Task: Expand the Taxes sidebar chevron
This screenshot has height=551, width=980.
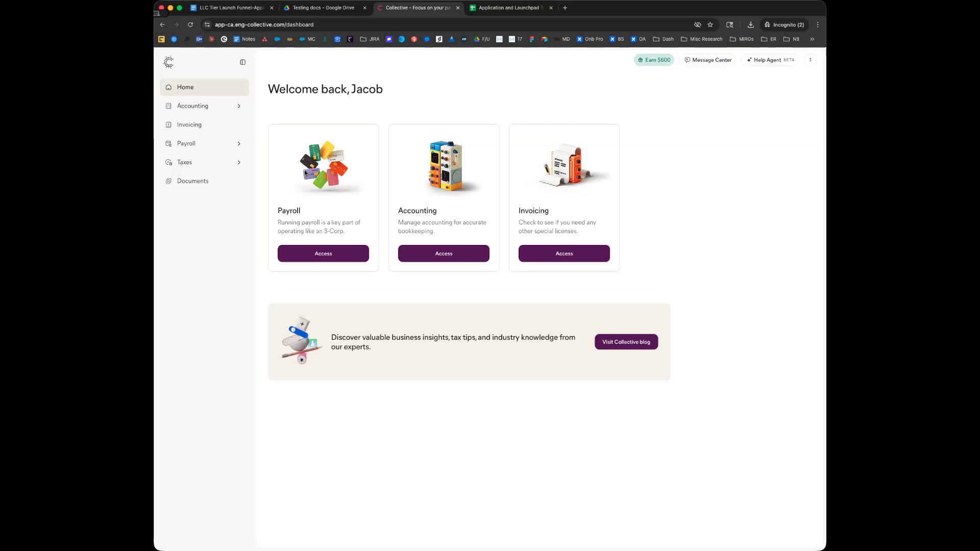Action: [239, 163]
